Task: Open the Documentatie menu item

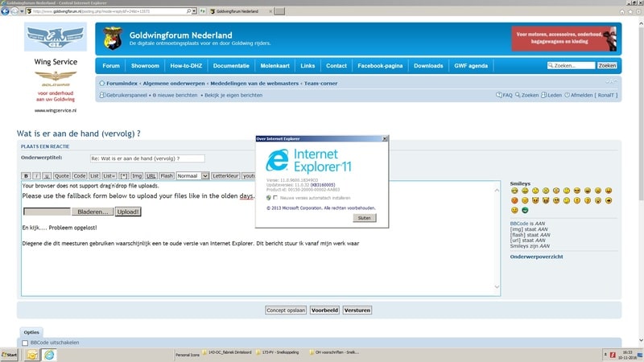Action: click(x=231, y=66)
